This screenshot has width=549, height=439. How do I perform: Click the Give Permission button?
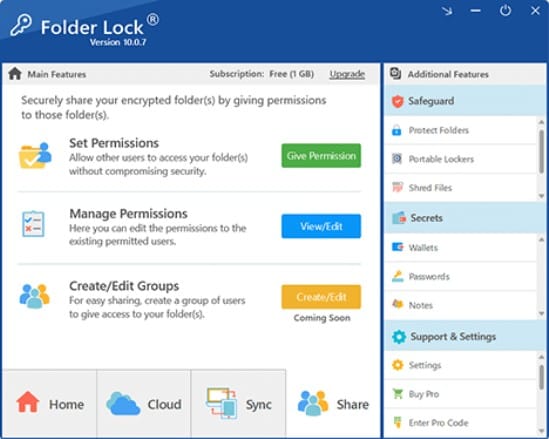click(x=321, y=156)
